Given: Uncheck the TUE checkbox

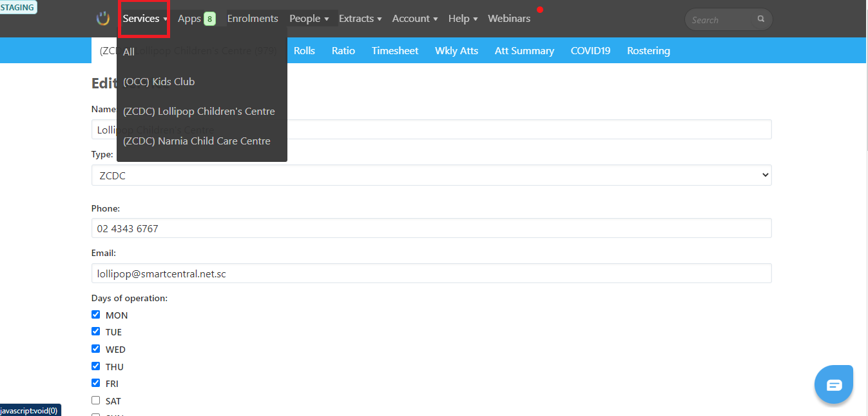Looking at the screenshot, I should point(96,332).
